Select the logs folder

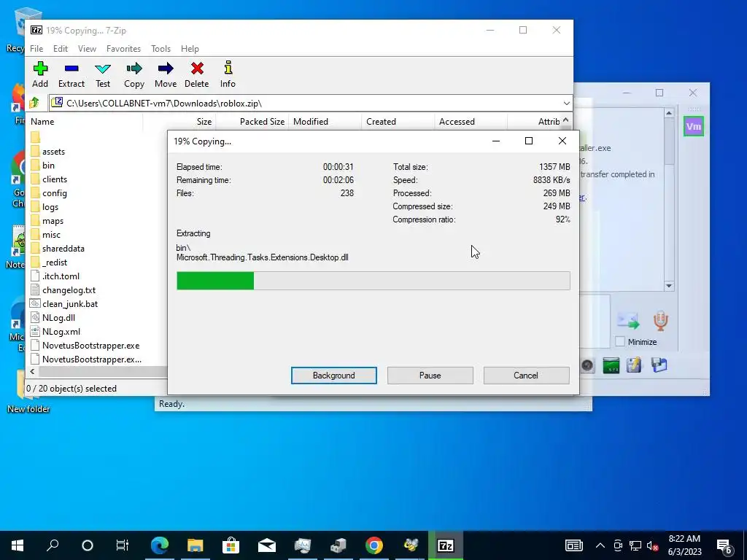pos(50,206)
